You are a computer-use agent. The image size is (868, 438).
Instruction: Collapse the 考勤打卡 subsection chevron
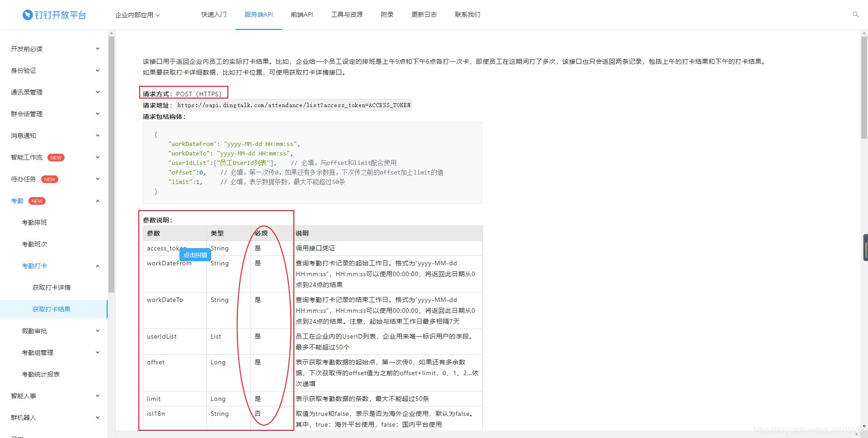pyautogui.click(x=98, y=266)
